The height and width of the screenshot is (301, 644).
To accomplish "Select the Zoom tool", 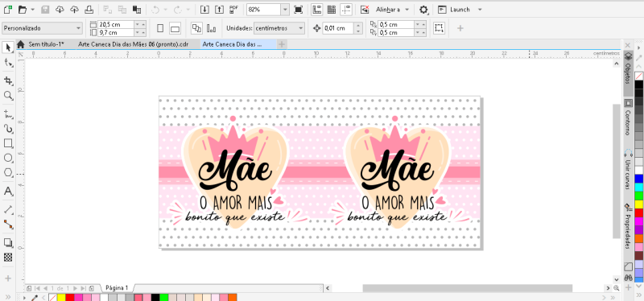I will 8,96.
